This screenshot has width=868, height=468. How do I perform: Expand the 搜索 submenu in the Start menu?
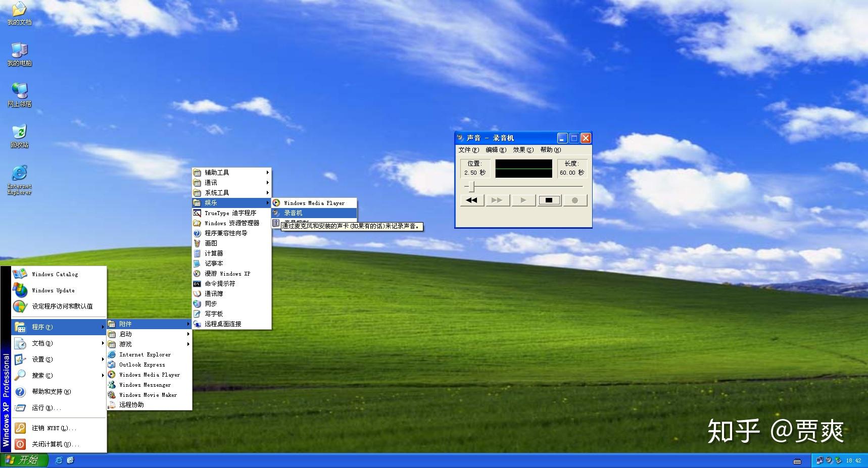coord(59,376)
